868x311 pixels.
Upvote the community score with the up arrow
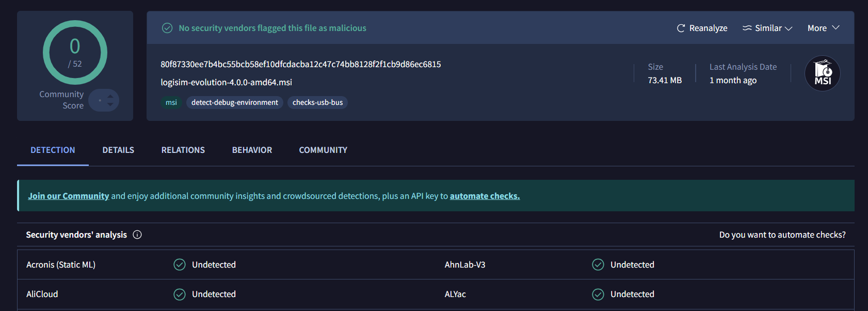[x=110, y=96]
